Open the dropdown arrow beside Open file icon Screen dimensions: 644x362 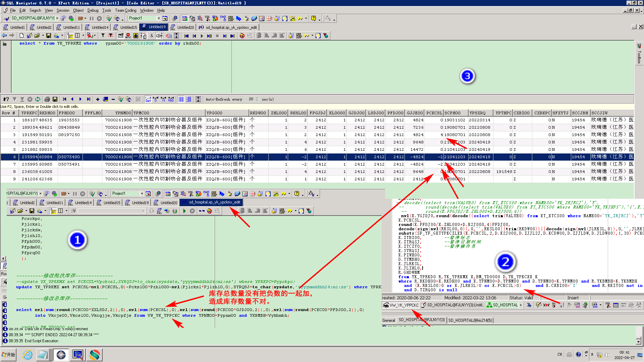coord(43,36)
